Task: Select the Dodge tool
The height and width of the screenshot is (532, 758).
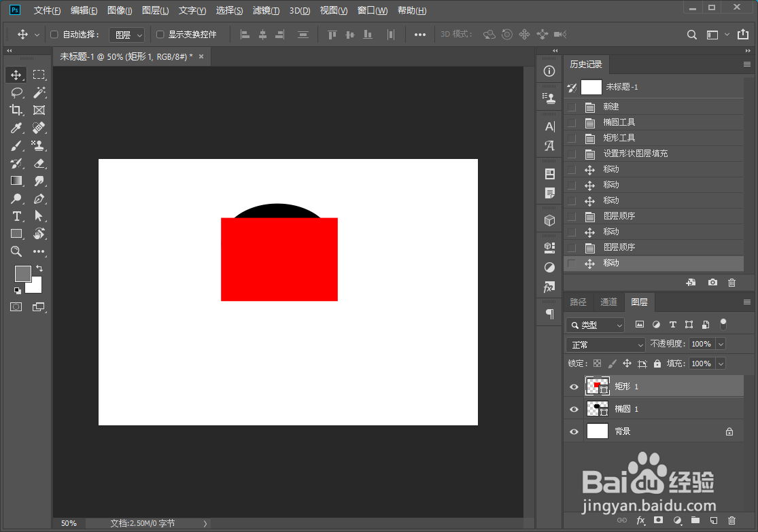Action: coord(16,198)
